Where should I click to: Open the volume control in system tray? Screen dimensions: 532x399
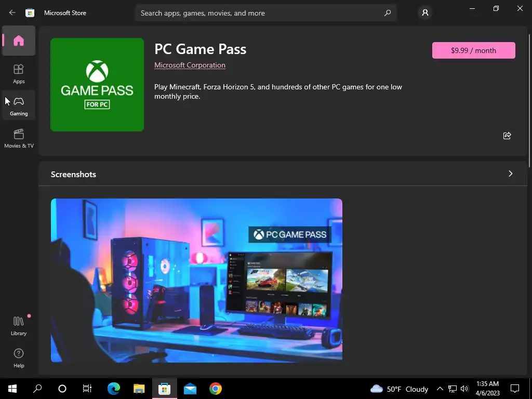point(464,389)
